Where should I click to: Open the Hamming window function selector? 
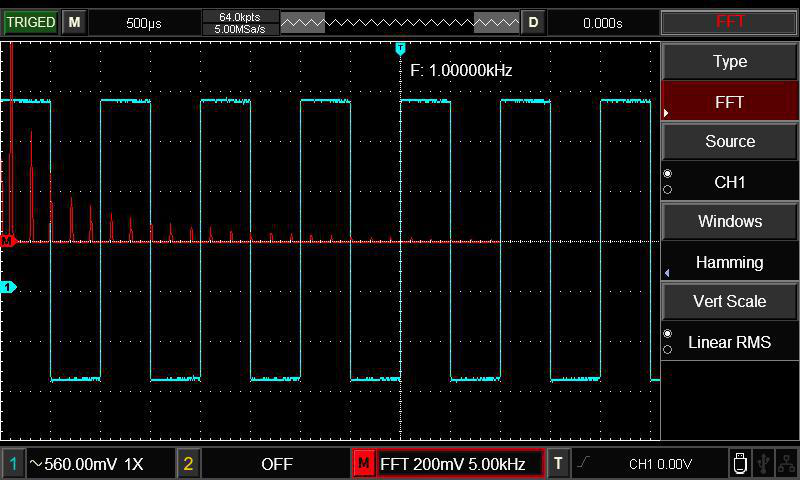(x=729, y=262)
